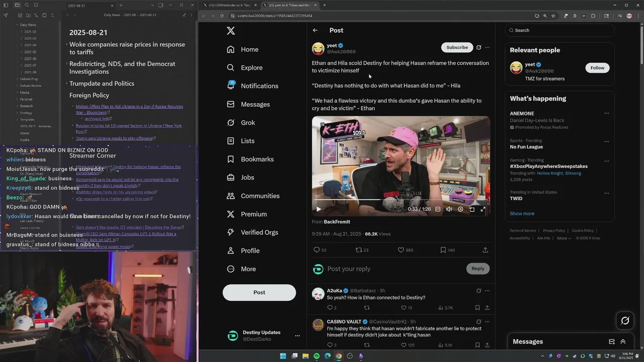Toggle left sidebar in Obsidian
644x362 pixels.
pos(7,5)
